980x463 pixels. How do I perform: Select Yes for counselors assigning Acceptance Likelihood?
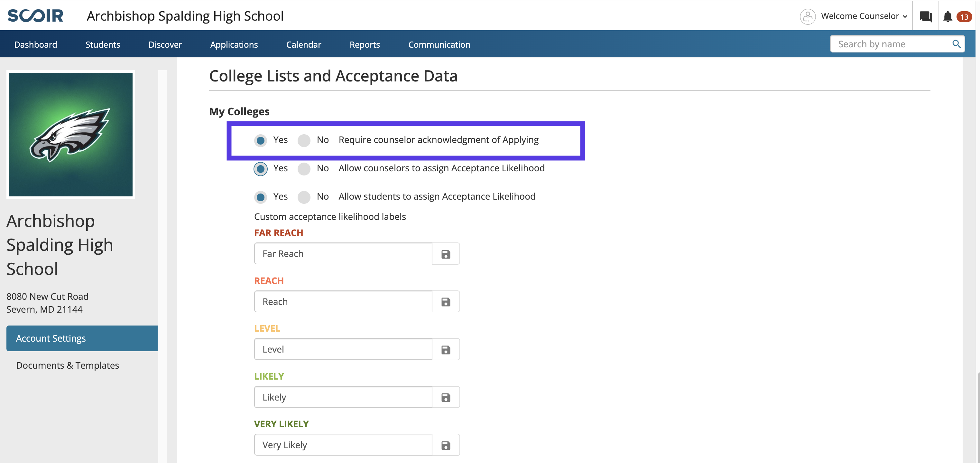(261, 169)
